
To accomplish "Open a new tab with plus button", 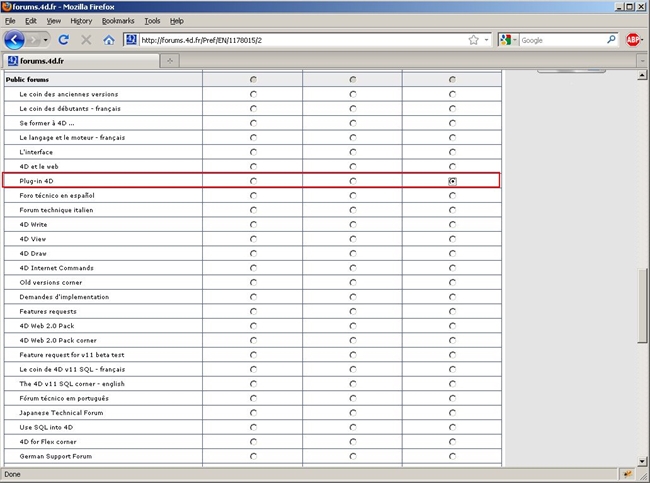I will (x=170, y=61).
